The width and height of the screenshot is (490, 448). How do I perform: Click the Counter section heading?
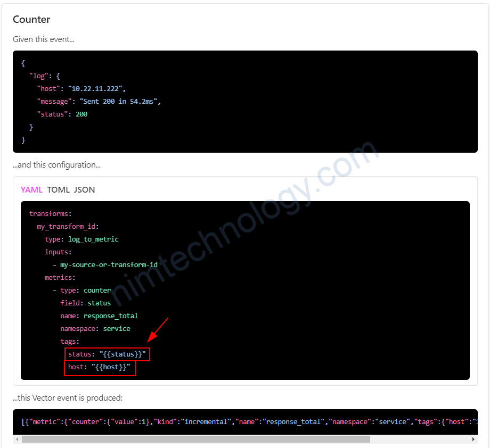pos(31,20)
